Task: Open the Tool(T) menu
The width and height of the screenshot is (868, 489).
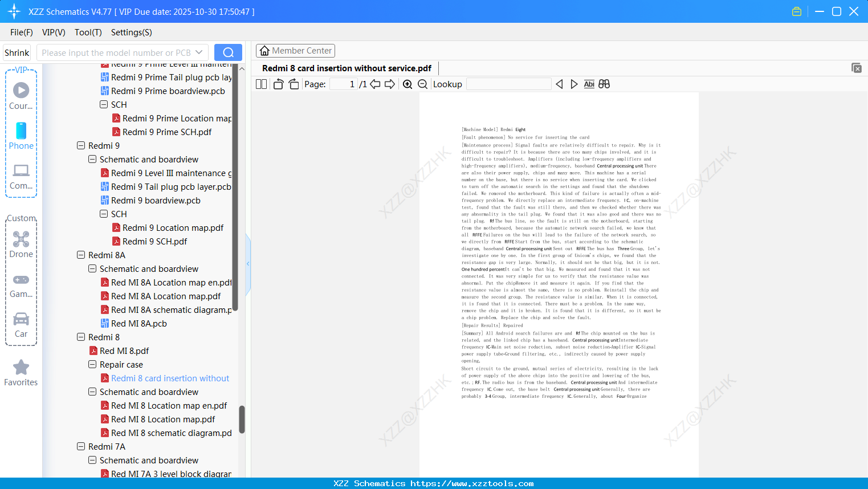Action: [88, 32]
